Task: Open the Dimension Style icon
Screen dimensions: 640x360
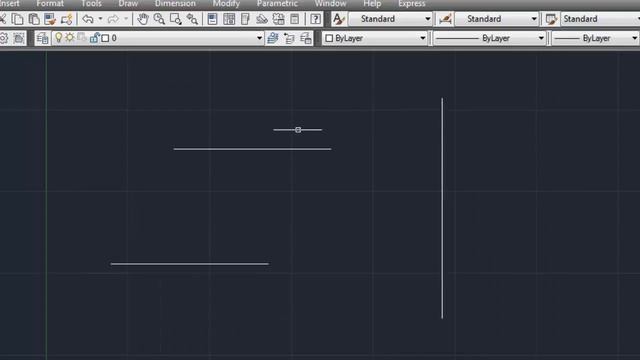Action: tap(445, 19)
